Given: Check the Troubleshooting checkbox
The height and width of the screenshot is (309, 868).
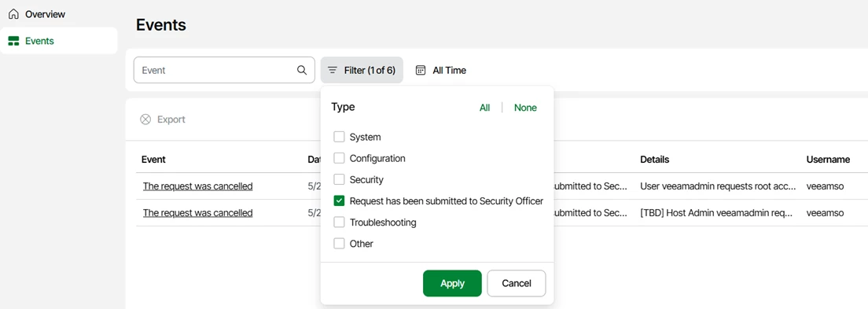Looking at the screenshot, I should tap(339, 223).
